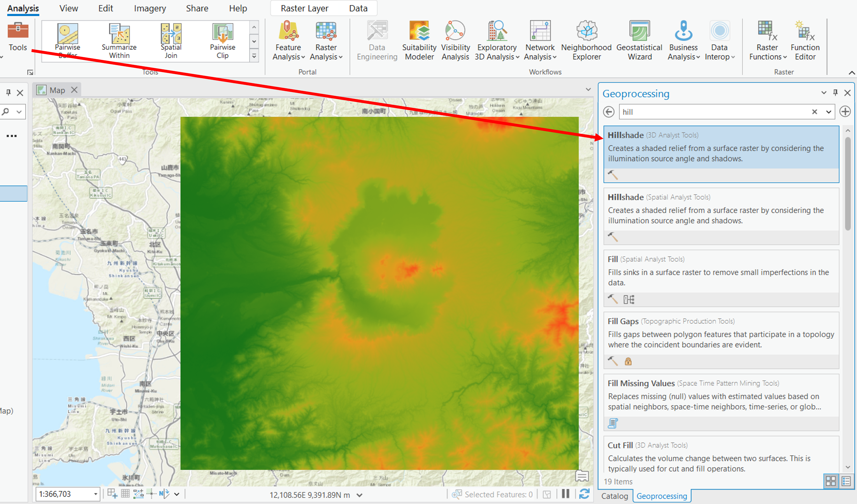Pin the left Contents pane
Image resolution: width=857 pixels, height=504 pixels.
tap(9, 92)
